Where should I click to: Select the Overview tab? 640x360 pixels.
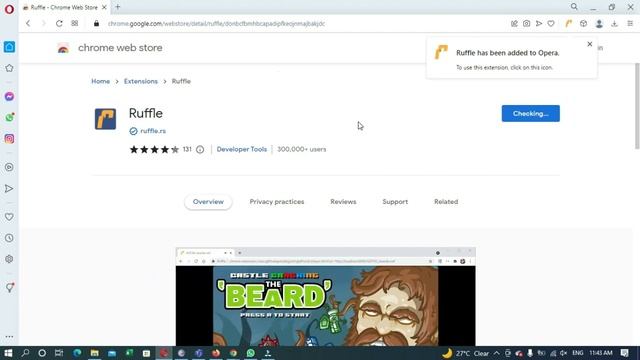tap(208, 202)
